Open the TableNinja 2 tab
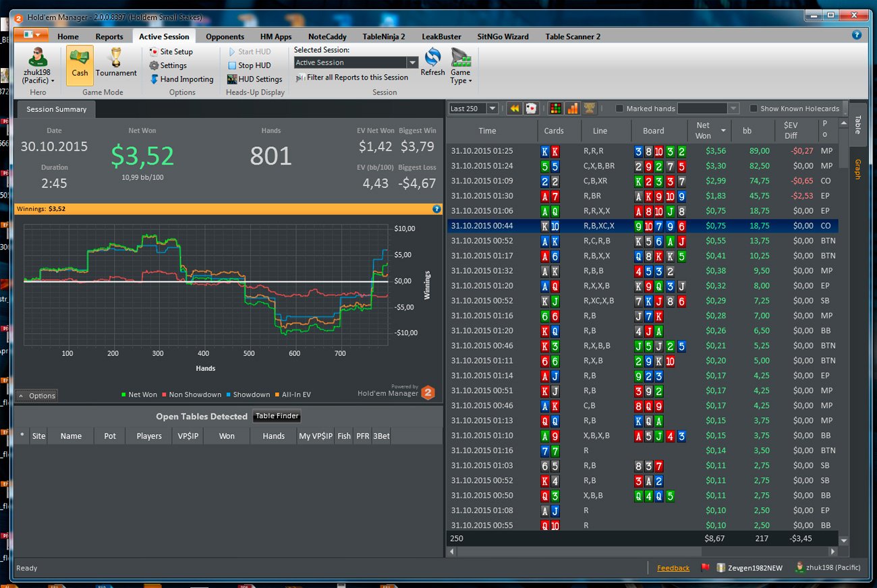This screenshot has width=877, height=588. point(384,36)
